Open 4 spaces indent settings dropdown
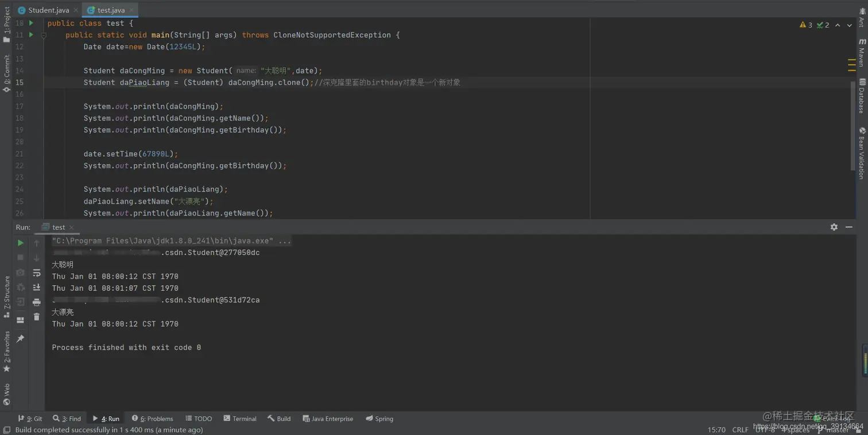868x435 pixels. click(x=796, y=430)
